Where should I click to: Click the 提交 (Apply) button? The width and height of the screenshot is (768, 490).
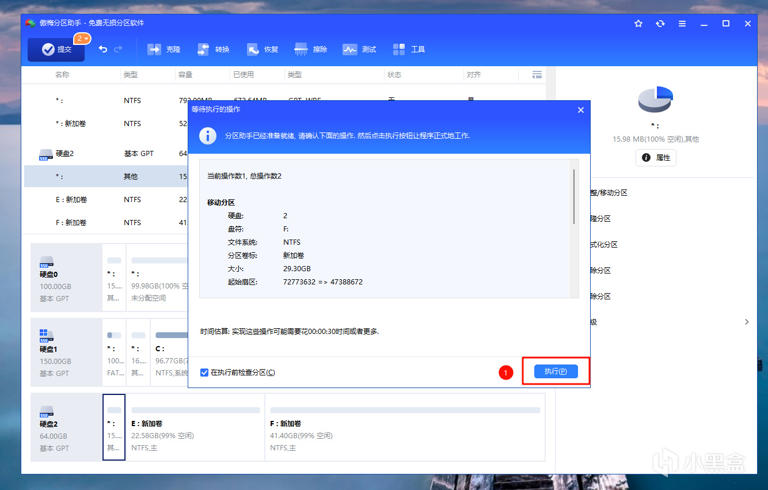(x=56, y=49)
